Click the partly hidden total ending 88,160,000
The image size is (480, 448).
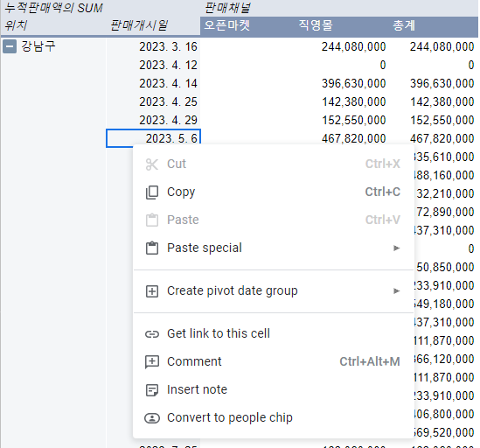click(x=444, y=176)
